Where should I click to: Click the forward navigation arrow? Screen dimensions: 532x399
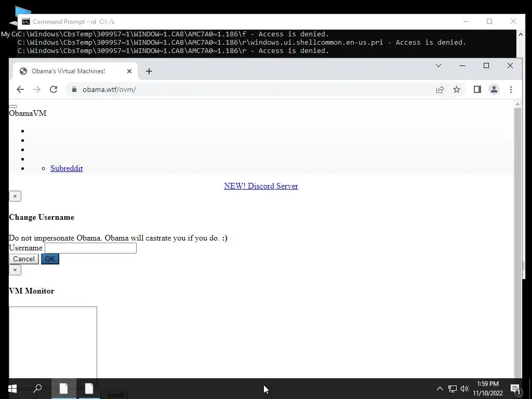(37, 89)
